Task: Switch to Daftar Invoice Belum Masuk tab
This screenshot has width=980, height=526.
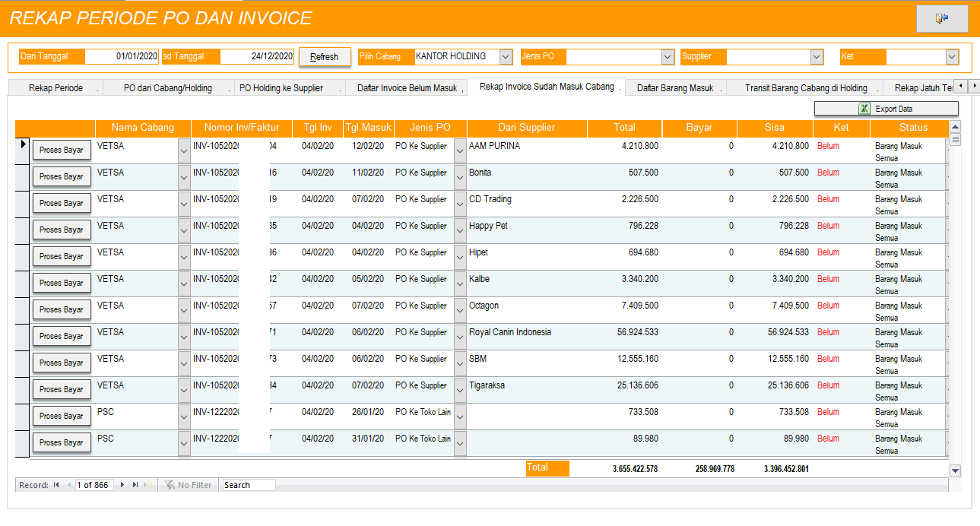Action: pyautogui.click(x=407, y=88)
